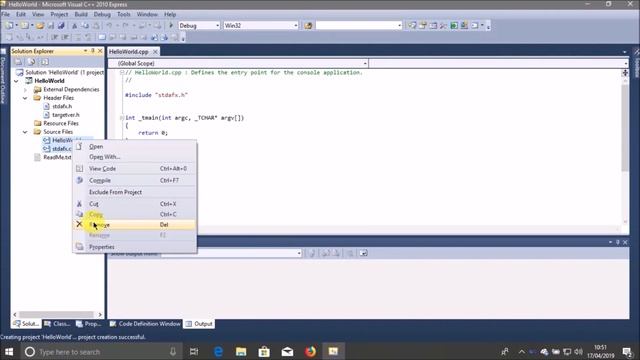Image resolution: width=640 pixels, height=360 pixels.
Task: Choose View Code from the context menu
Action: click(x=135, y=169)
